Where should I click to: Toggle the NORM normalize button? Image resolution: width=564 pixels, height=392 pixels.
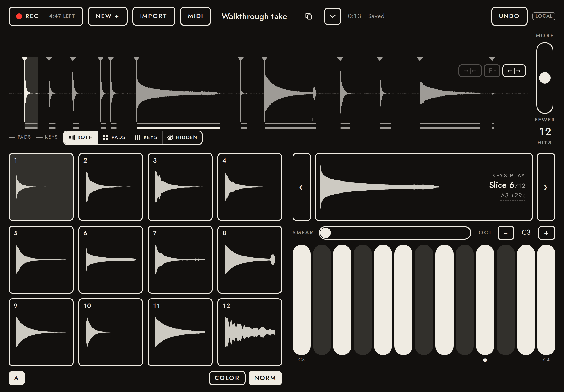click(265, 378)
